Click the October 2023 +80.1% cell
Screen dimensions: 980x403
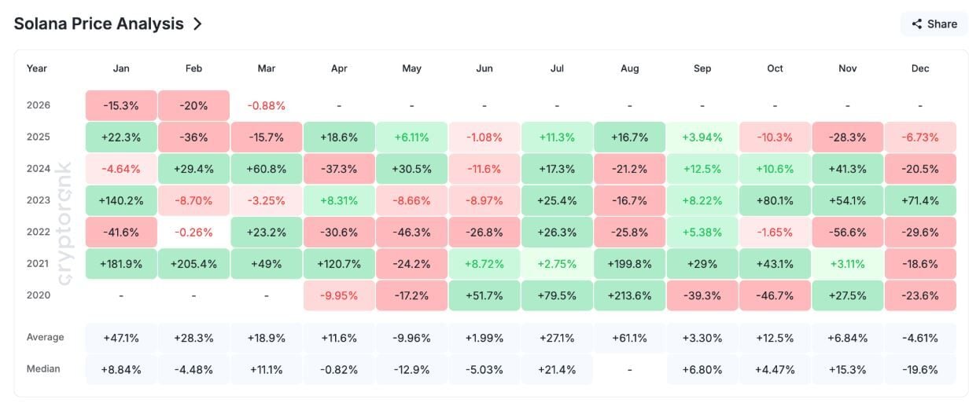click(775, 200)
